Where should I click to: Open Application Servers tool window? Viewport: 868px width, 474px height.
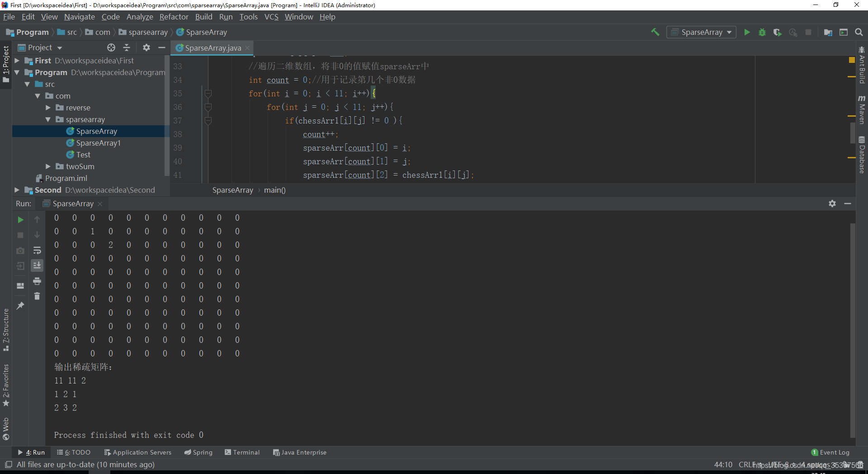138,452
